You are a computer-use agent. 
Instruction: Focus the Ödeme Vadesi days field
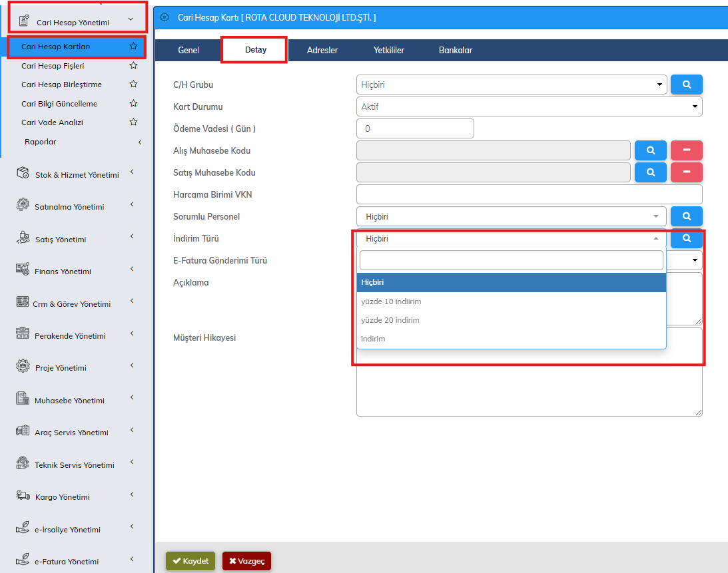(x=415, y=128)
